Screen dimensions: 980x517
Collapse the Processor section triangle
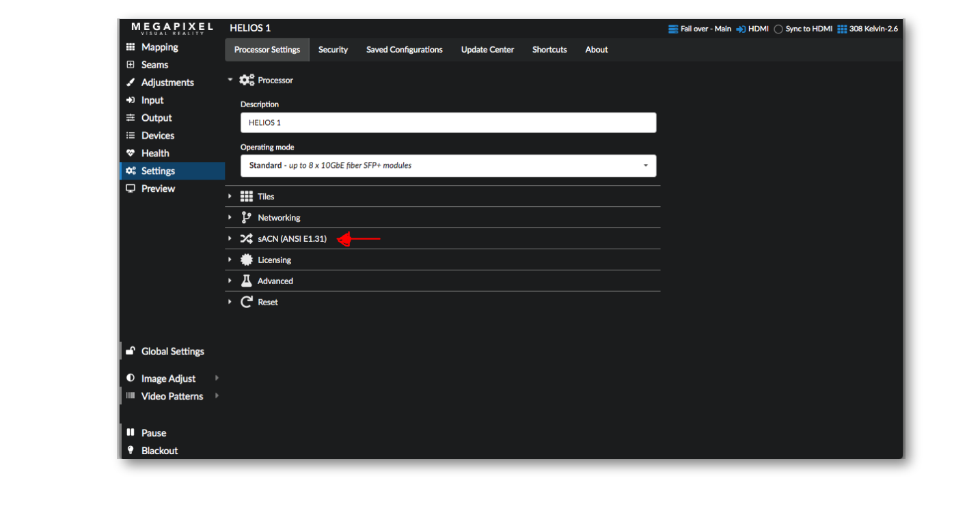pos(230,80)
